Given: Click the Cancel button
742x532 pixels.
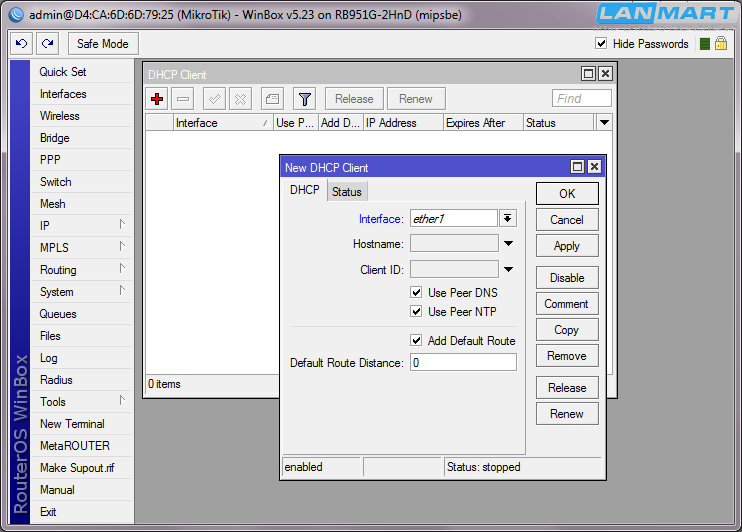Looking at the screenshot, I should pyautogui.click(x=567, y=220).
